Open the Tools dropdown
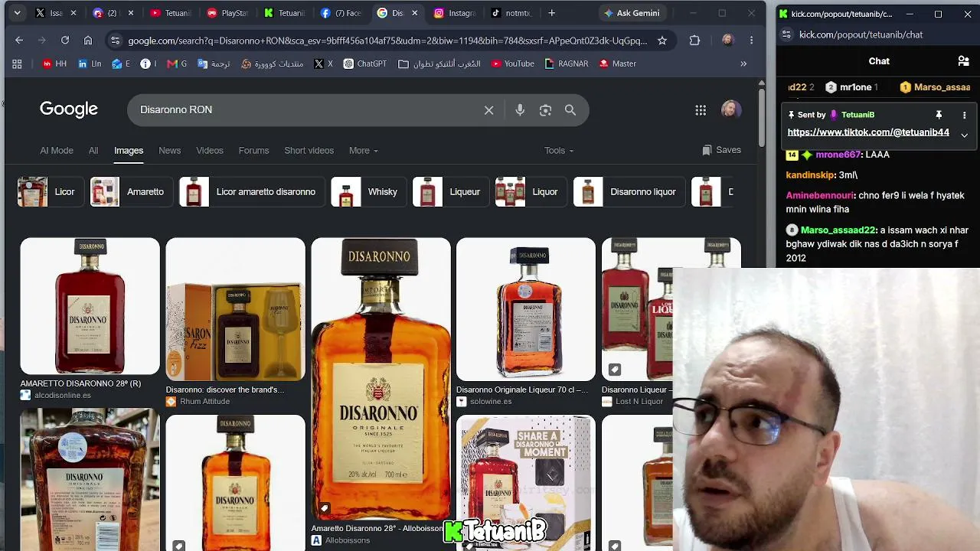The width and height of the screenshot is (980, 551). pyautogui.click(x=559, y=151)
